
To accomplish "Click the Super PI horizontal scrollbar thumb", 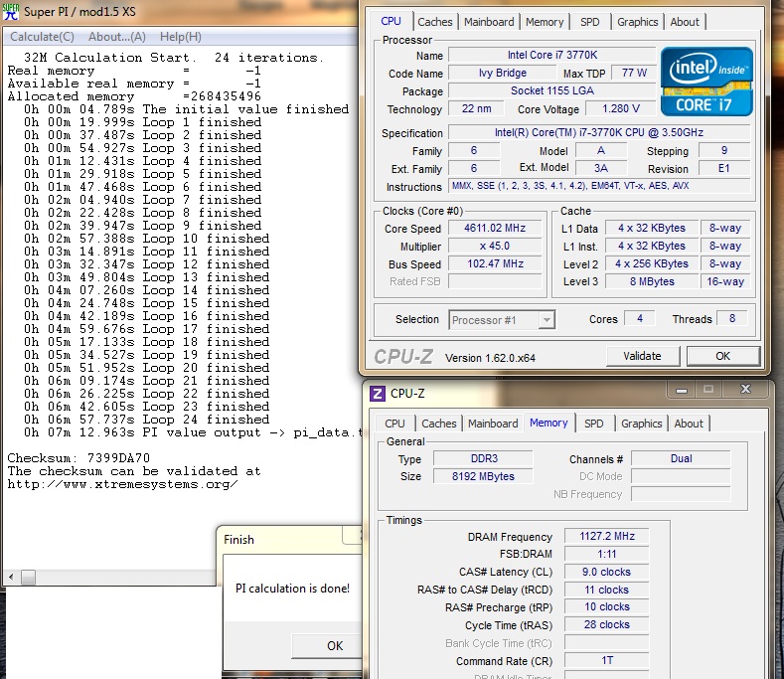I will [28, 578].
